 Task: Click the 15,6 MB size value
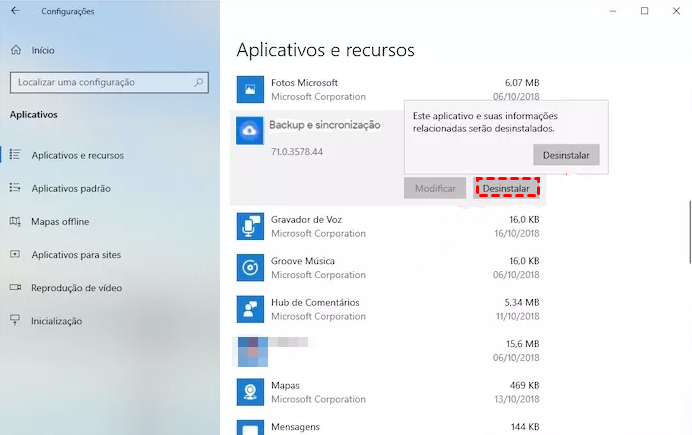tap(523, 344)
